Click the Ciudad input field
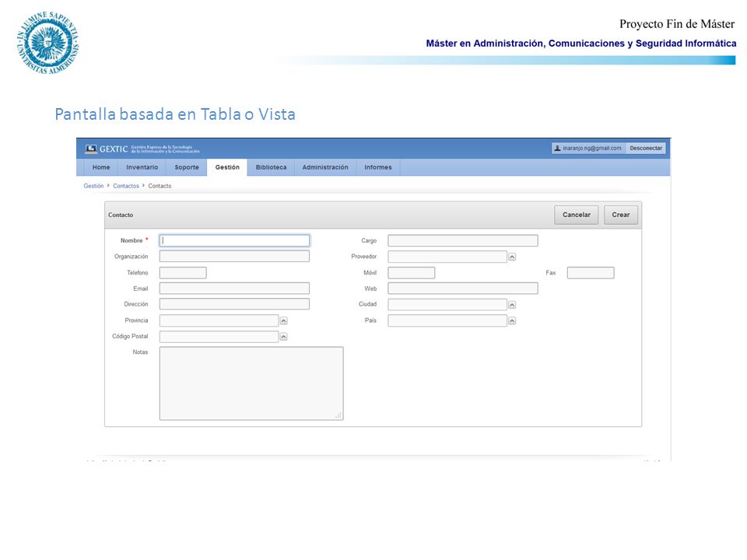The image size is (747, 560). click(447, 305)
